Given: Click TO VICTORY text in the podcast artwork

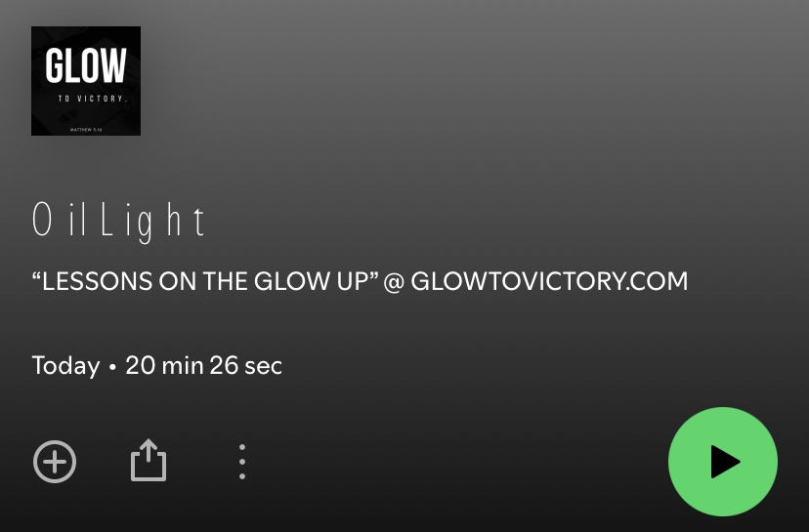Looking at the screenshot, I should (x=93, y=99).
